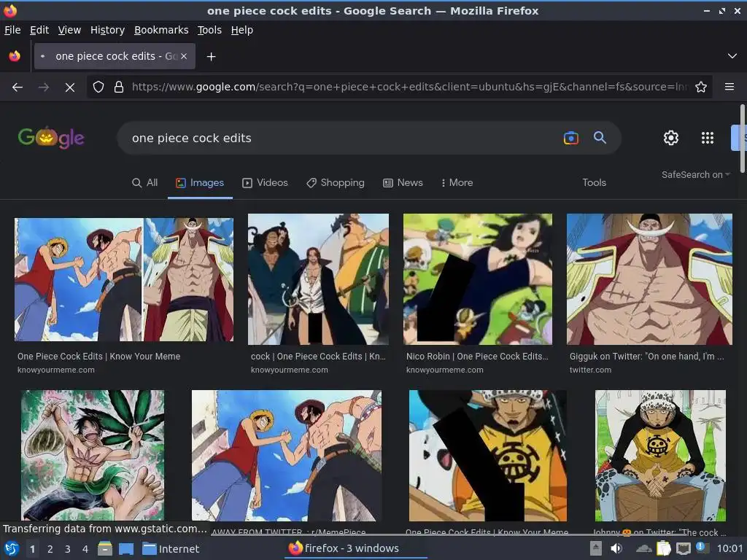Open the removable media eject icon
This screenshot has height=560, width=747.
pyautogui.click(x=595, y=548)
